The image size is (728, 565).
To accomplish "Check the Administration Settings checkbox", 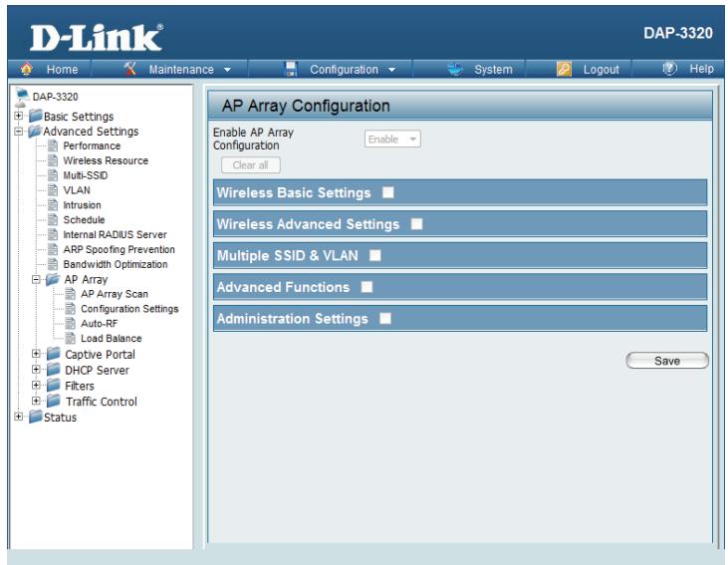I will tap(384, 318).
